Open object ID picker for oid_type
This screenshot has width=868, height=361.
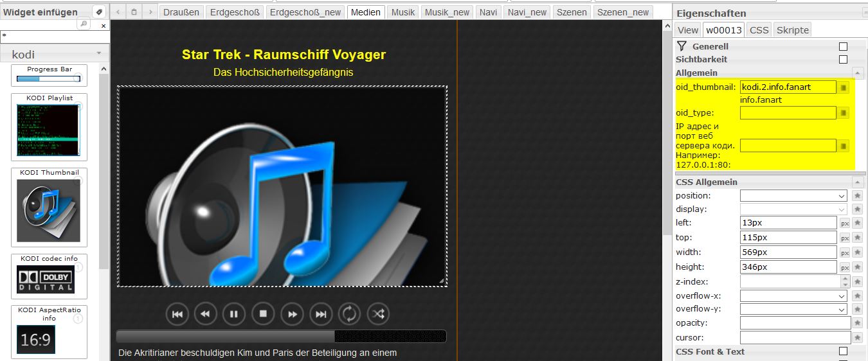pyautogui.click(x=843, y=113)
